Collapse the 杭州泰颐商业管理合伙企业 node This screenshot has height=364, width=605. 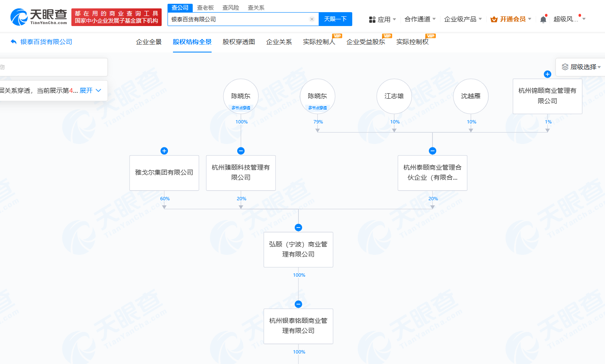pyautogui.click(x=432, y=151)
